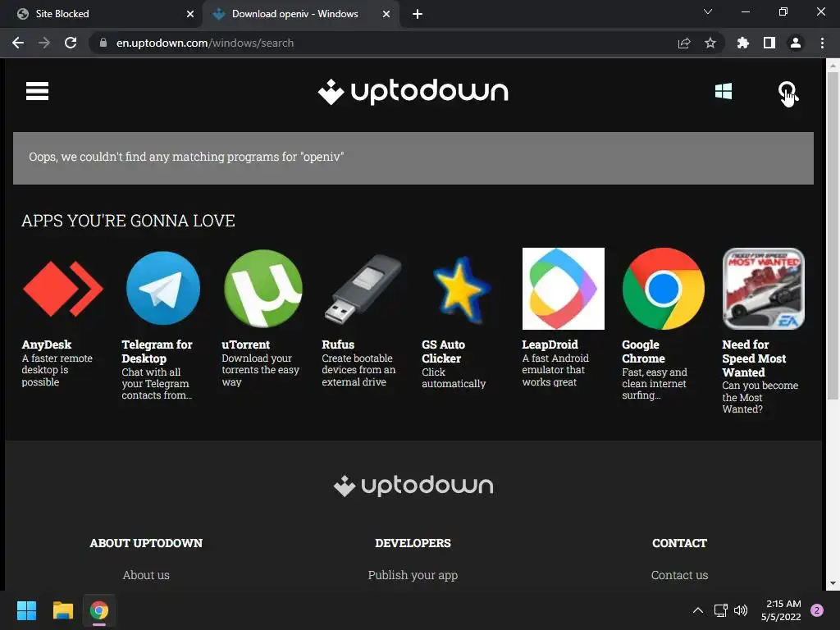Open the LeapDroid title link
Screen dimensions: 840x630
click(x=550, y=345)
